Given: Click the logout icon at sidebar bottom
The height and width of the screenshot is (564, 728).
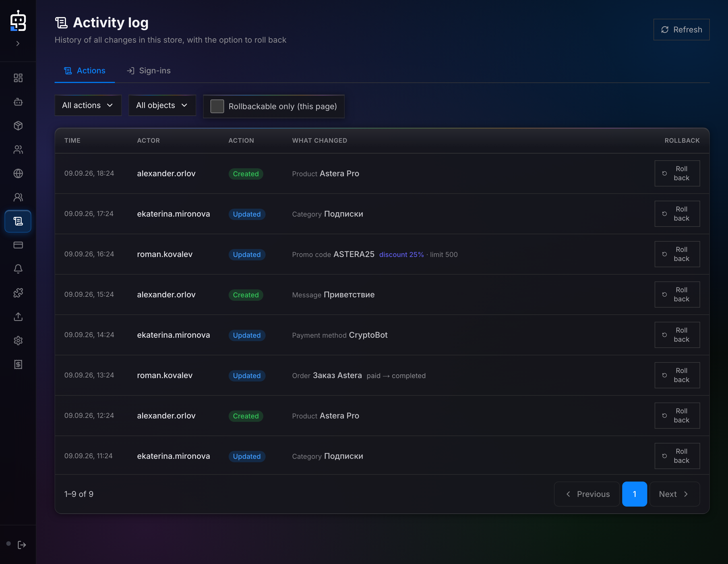Looking at the screenshot, I should [x=22, y=545].
